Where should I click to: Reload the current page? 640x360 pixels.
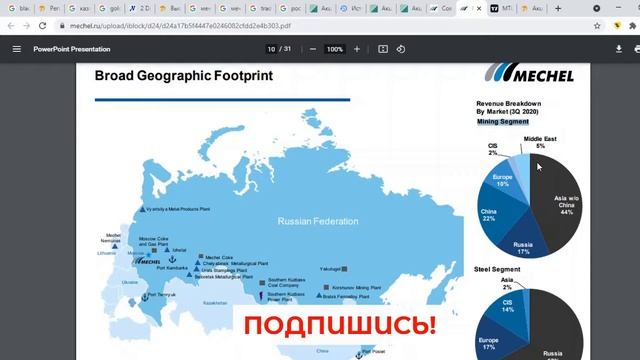click(42, 26)
